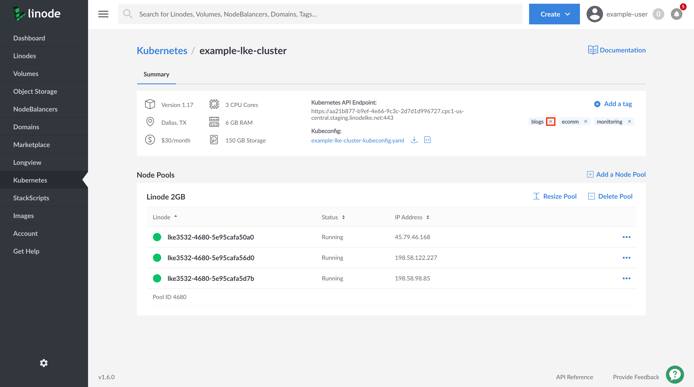Click the $30/month dollar icon
This screenshot has width=694, height=387.
(150, 140)
